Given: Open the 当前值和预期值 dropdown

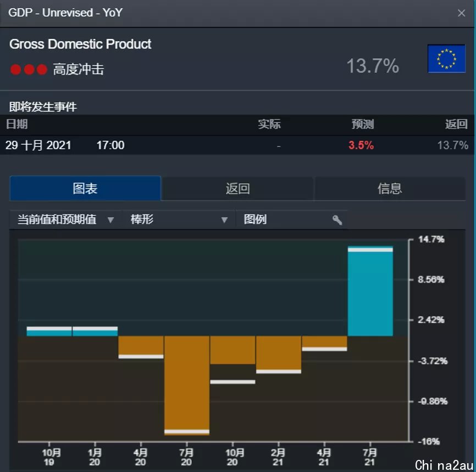Looking at the screenshot, I should [65, 219].
